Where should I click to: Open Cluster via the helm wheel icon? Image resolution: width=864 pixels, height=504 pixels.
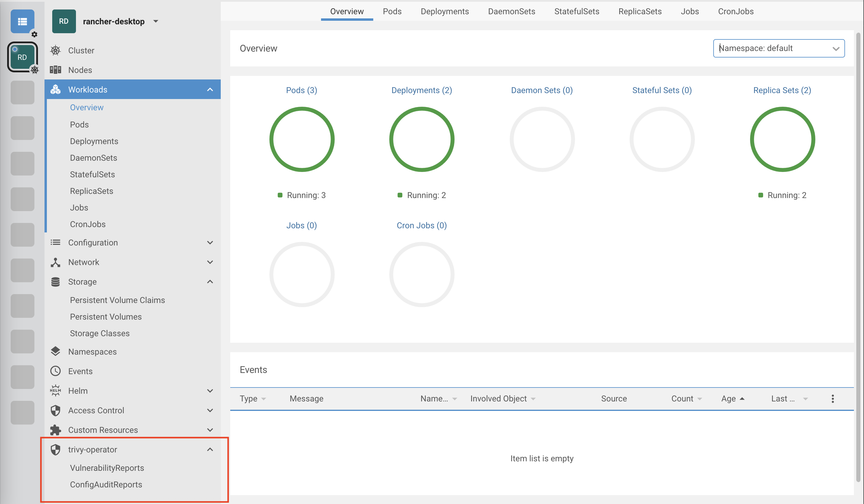pos(55,50)
